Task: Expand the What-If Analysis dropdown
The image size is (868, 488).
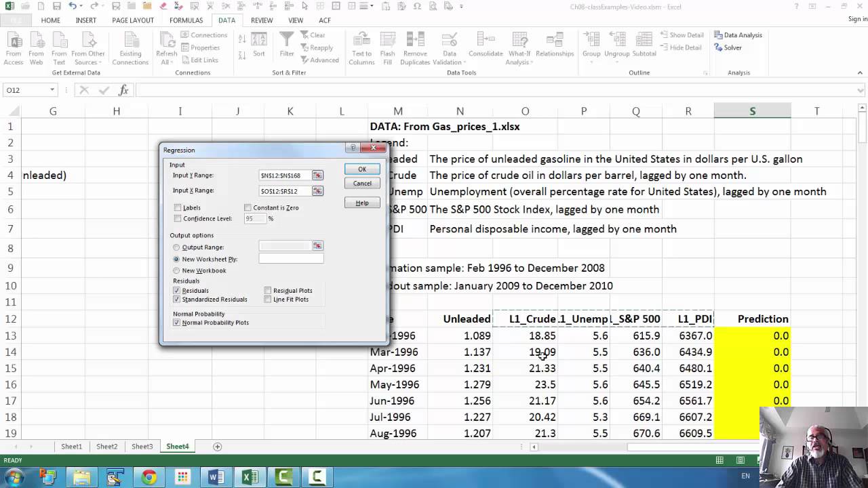Action: [532, 62]
